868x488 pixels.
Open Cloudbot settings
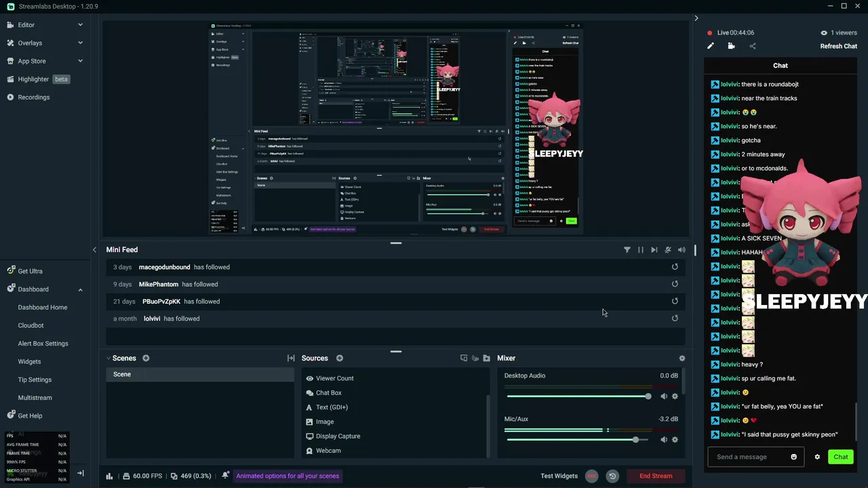pyautogui.click(x=31, y=325)
